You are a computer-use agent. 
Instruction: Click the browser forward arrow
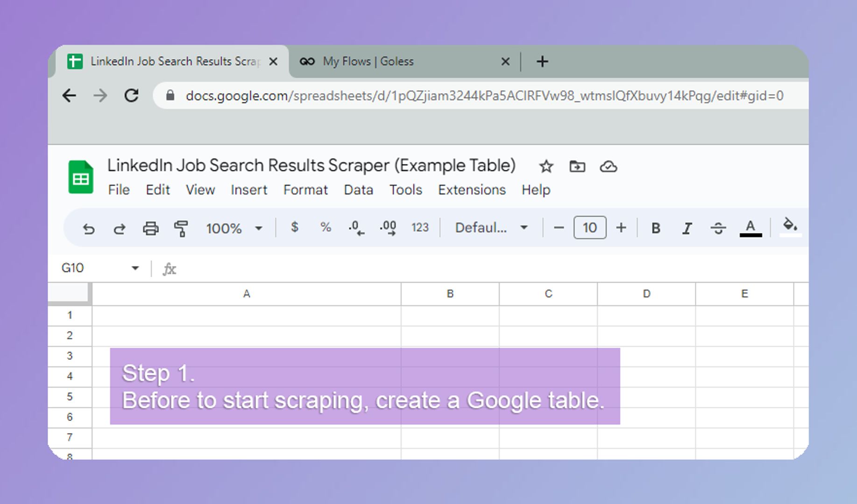pyautogui.click(x=100, y=96)
